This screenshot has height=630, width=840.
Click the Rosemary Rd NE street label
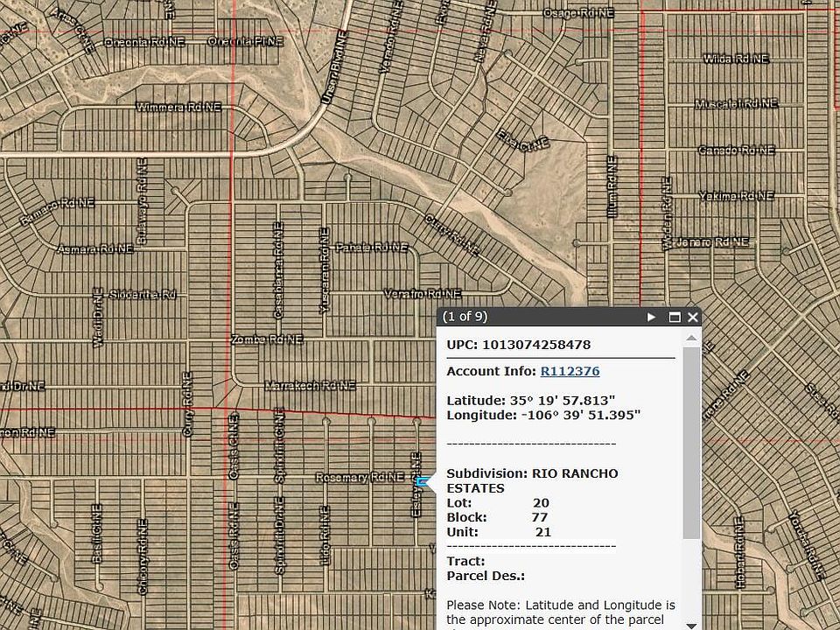(360, 478)
